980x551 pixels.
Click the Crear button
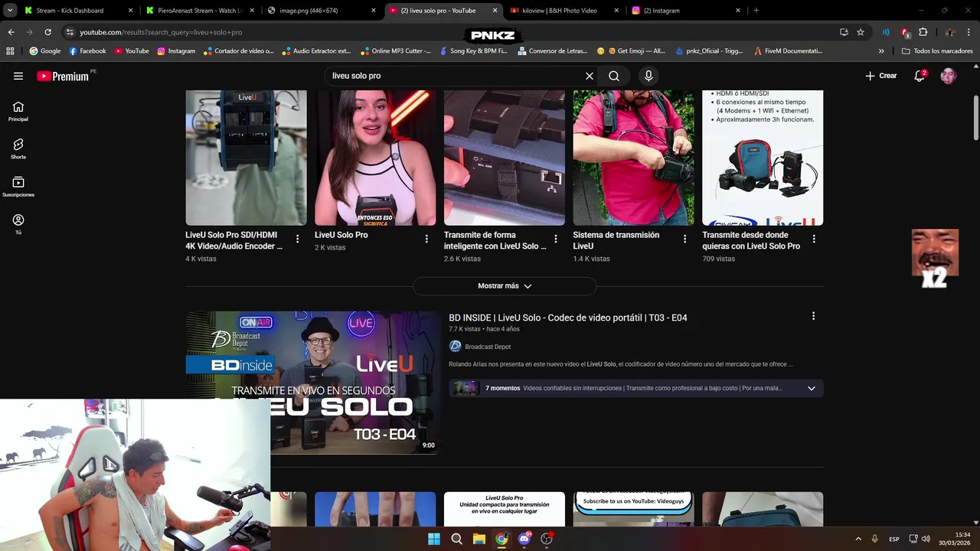(x=881, y=76)
